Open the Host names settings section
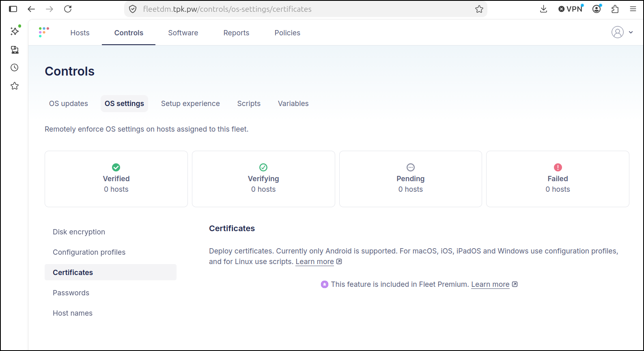644x351 pixels. (110, 313)
